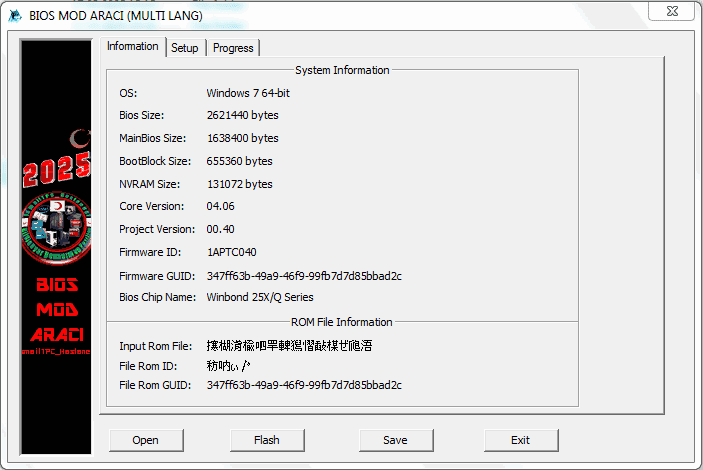Click the BIOS MOD ARACI banner text
703x470 pixels.
[x=56, y=309]
